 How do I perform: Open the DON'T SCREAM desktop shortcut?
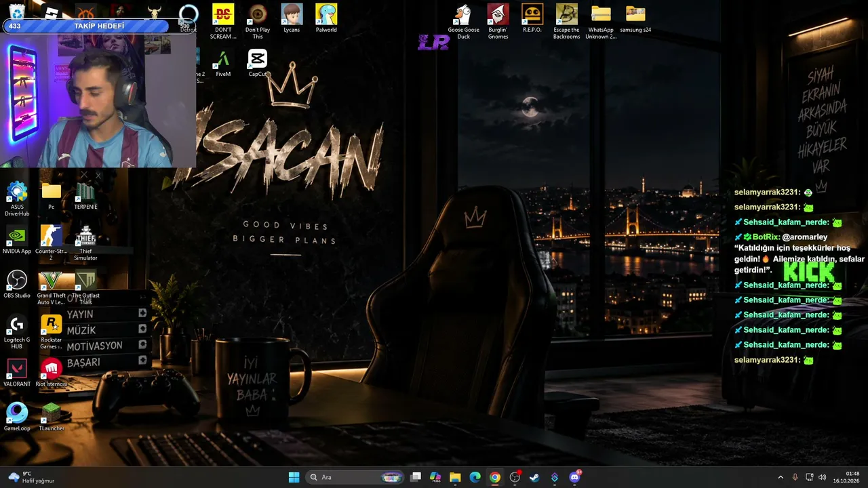(223, 21)
